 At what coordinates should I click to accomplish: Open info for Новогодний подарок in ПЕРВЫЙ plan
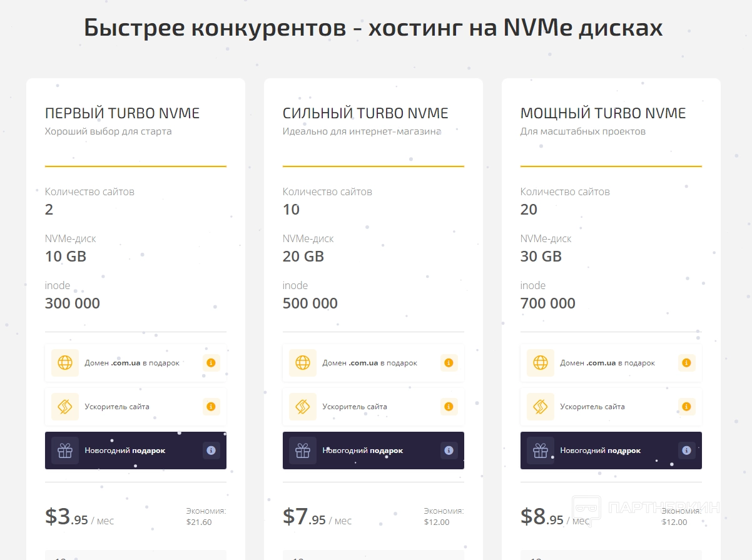[x=211, y=451]
